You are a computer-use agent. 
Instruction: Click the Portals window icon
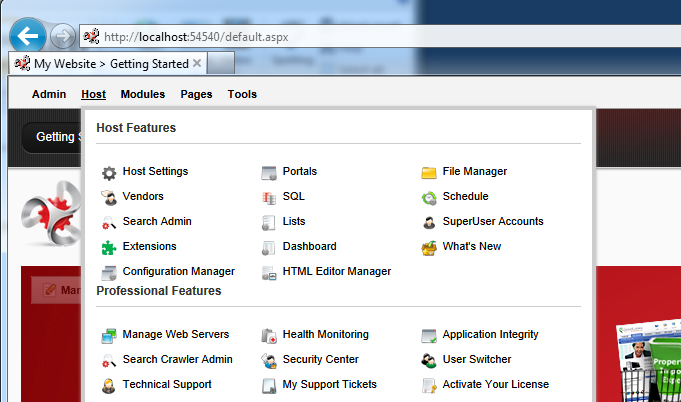pyautogui.click(x=269, y=173)
